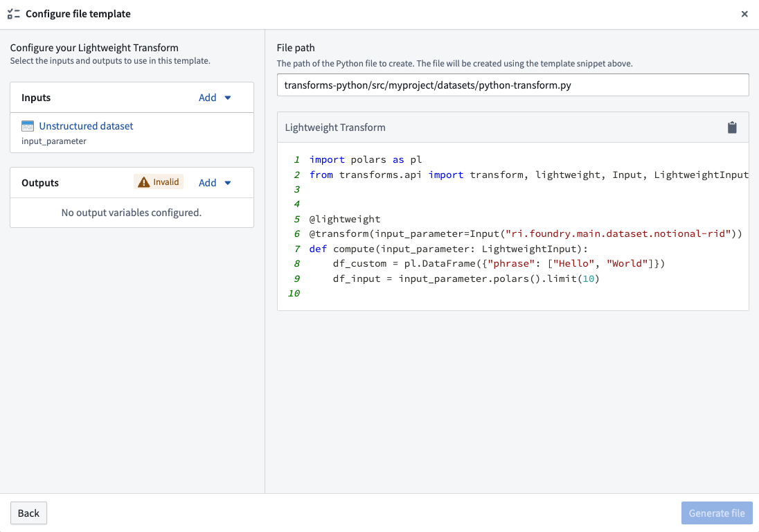Open the Inputs Add dropdown

tap(215, 97)
